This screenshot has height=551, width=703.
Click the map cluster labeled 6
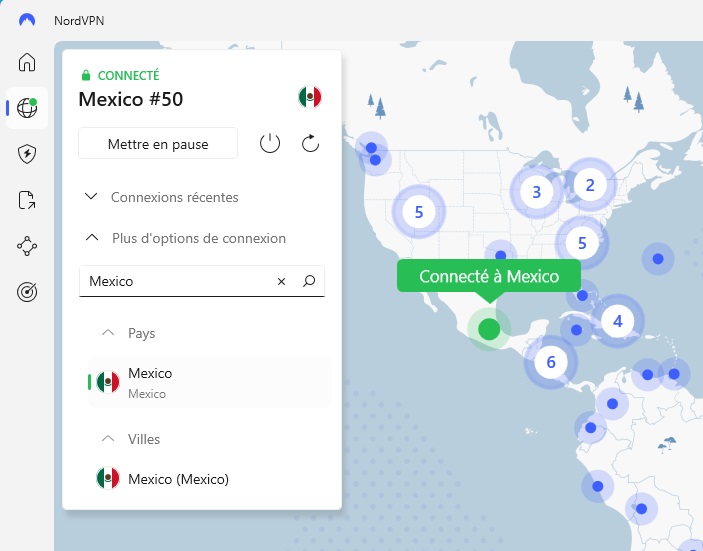click(x=551, y=362)
